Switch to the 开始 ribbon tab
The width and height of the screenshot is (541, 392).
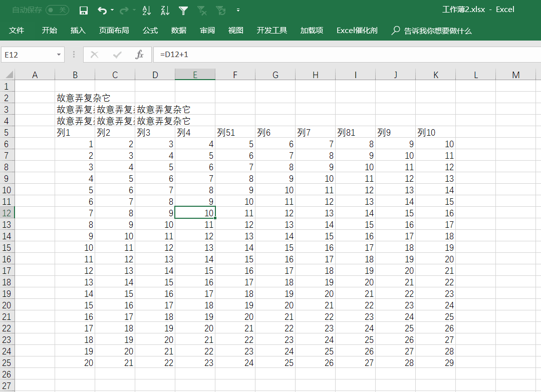click(x=49, y=31)
